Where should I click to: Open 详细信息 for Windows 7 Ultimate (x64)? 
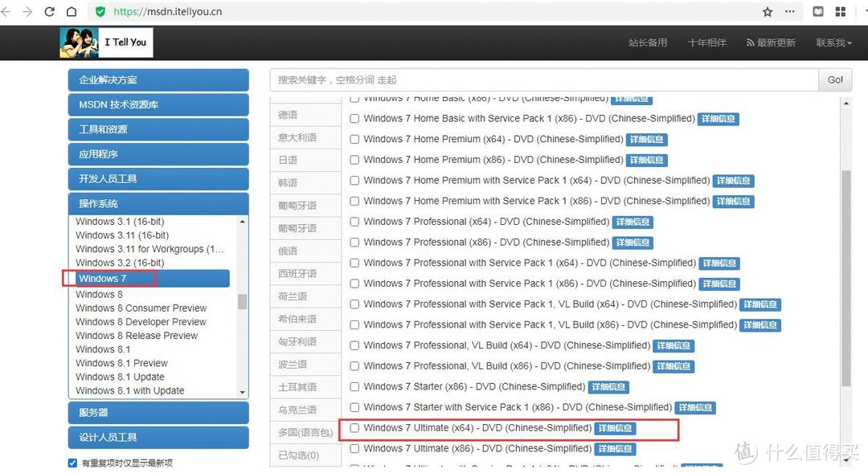click(x=615, y=428)
